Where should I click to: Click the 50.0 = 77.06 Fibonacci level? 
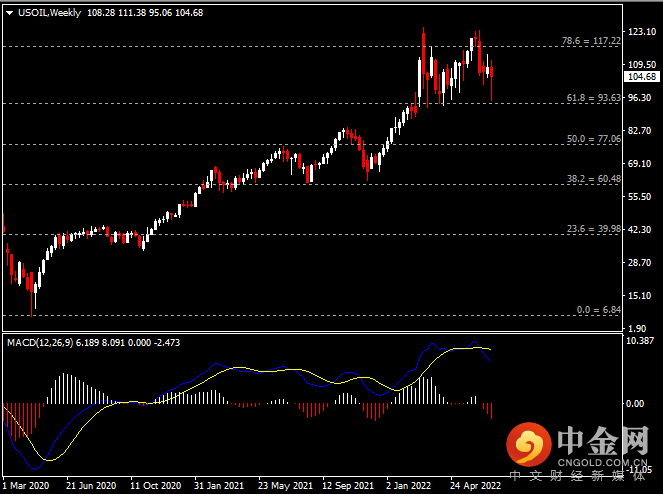point(594,140)
